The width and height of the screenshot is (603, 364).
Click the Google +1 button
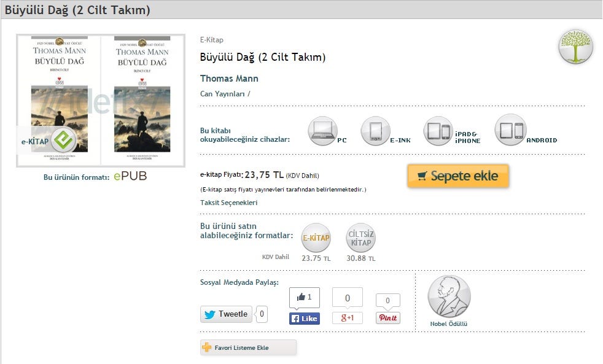coord(348,318)
